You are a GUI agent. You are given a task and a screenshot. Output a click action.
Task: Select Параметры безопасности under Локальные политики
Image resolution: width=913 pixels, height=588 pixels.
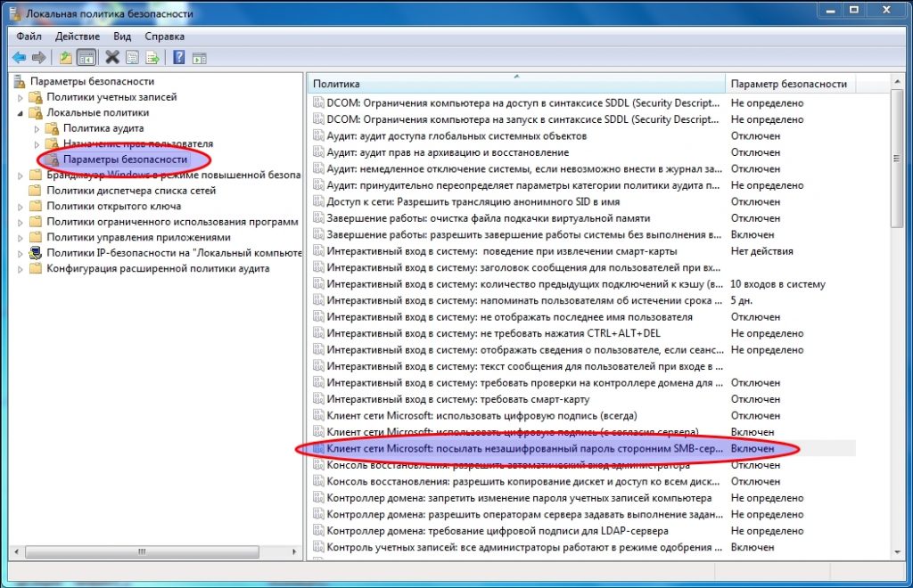click(x=125, y=159)
